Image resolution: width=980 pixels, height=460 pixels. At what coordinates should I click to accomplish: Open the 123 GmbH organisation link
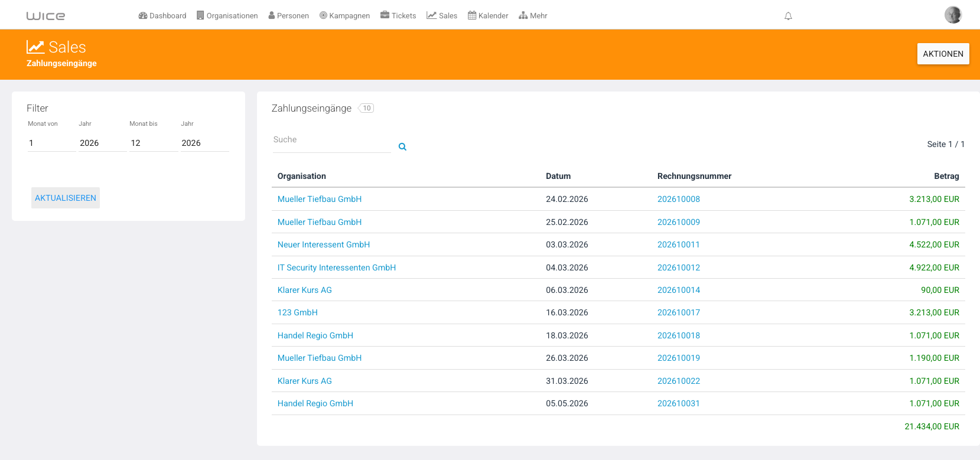coord(298,312)
